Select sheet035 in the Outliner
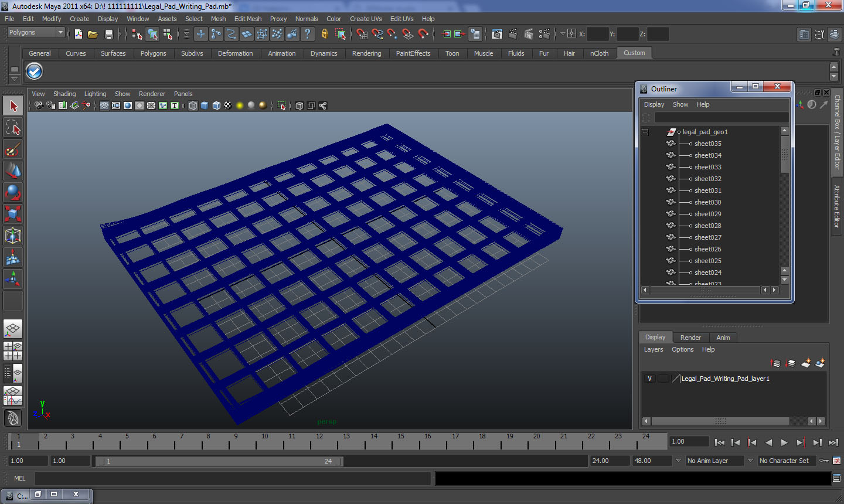 click(x=707, y=144)
